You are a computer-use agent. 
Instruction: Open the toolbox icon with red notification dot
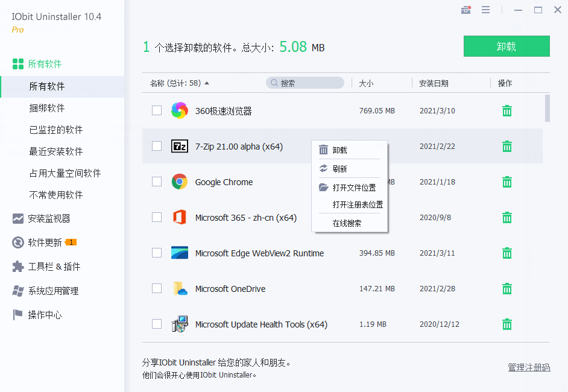click(x=465, y=10)
